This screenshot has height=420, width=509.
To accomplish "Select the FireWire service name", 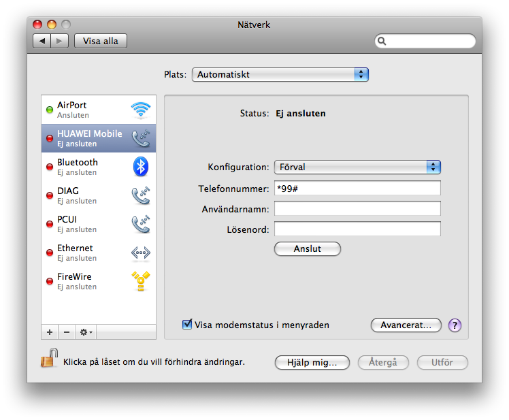I will point(74,277).
